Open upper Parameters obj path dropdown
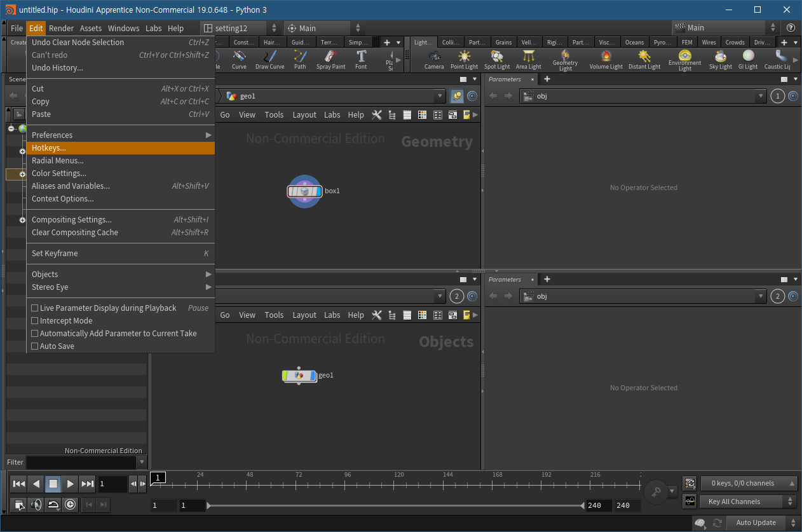 tap(761, 96)
